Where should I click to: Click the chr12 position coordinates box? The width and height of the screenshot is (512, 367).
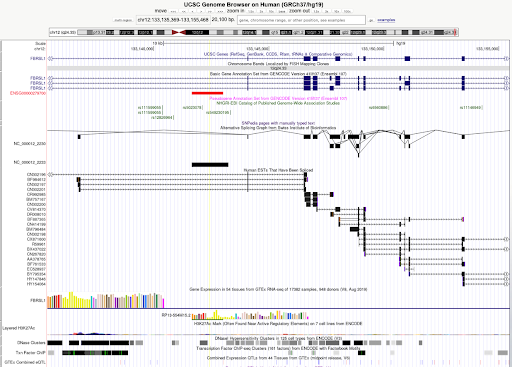point(173,20)
